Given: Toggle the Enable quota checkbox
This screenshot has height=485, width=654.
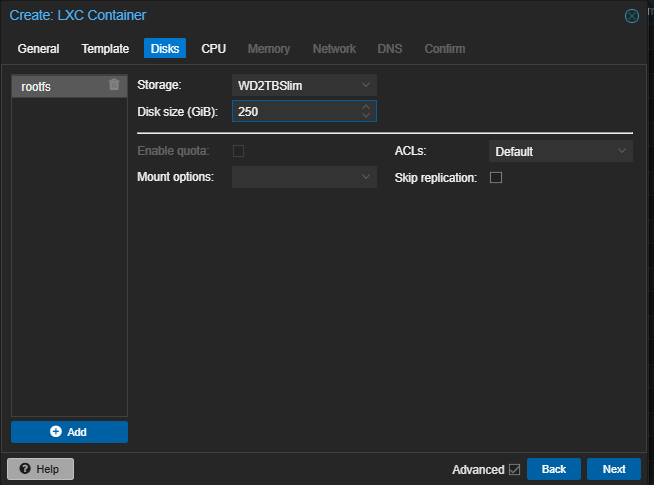Looking at the screenshot, I should click(238, 151).
